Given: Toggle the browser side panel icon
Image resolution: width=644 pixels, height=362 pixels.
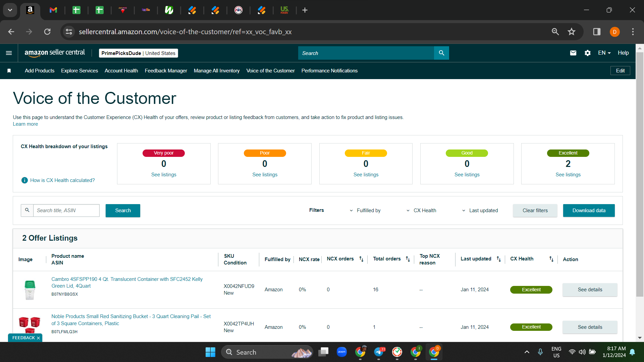Looking at the screenshot, I should pyautogui.click(x=597, y=32).
